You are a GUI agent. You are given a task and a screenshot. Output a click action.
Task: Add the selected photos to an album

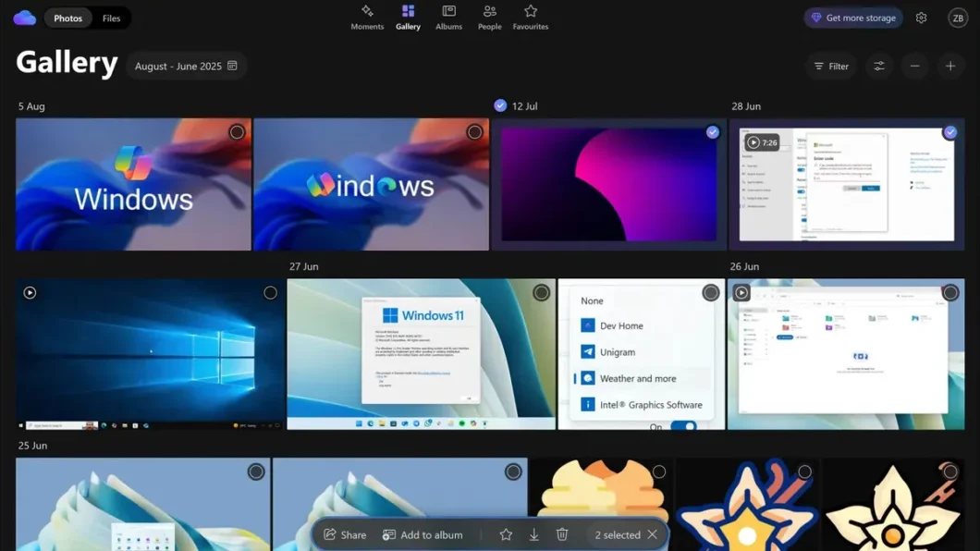coord(423,534)
